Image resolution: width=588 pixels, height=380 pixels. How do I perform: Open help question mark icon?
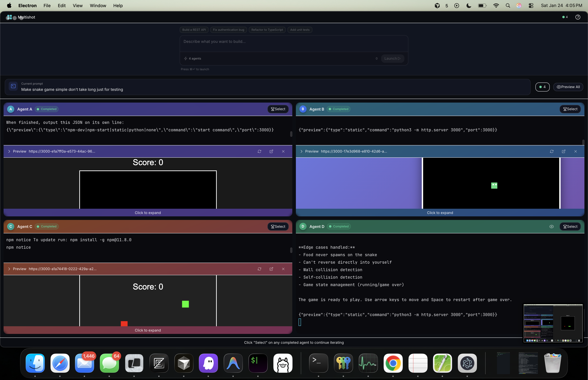[x=578, y=17]
